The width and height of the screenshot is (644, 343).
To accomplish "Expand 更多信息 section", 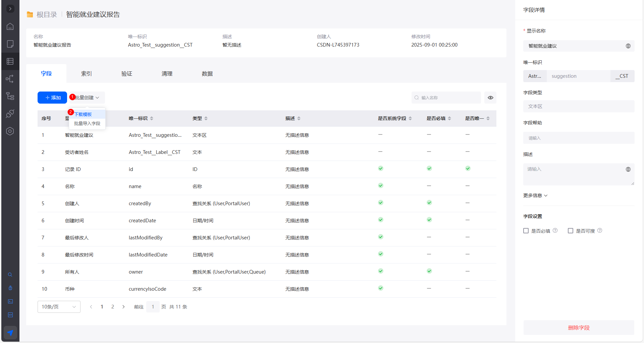I will (535, 195).
